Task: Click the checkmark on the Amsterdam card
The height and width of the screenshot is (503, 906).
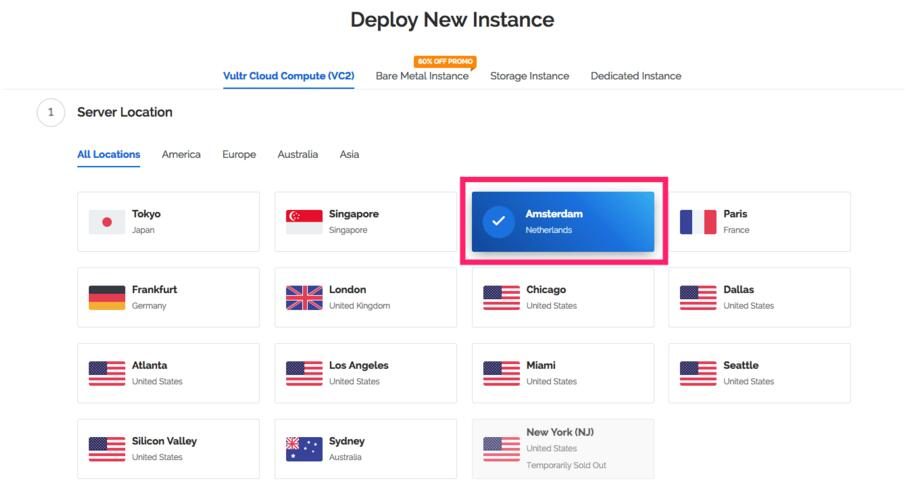Action: tap(499, 221)
